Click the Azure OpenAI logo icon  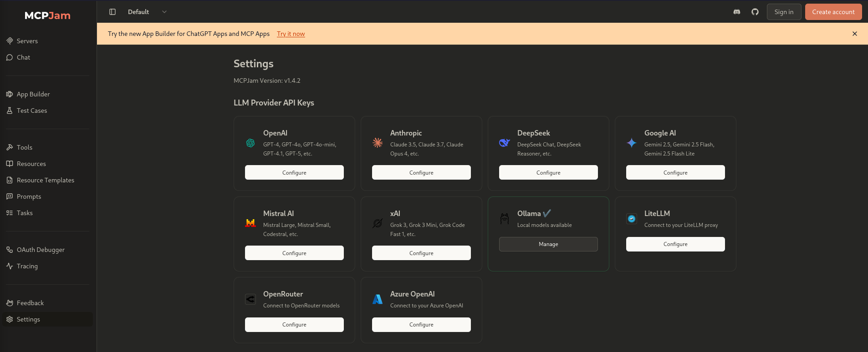[378, 299]
